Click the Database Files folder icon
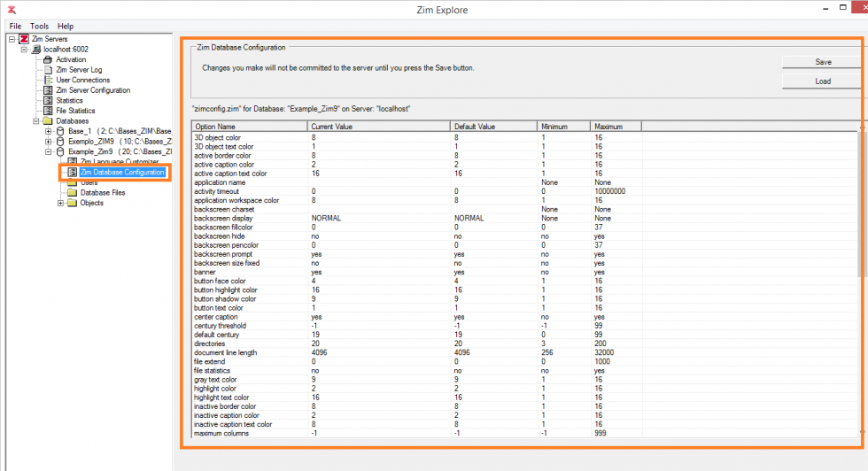This screenshot has height=471, width=868. (73, 193)
